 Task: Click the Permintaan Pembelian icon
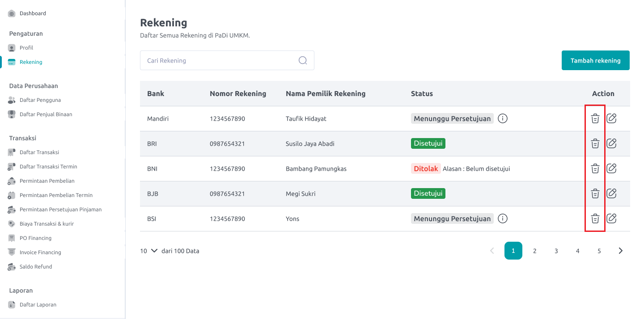point(12,181)
